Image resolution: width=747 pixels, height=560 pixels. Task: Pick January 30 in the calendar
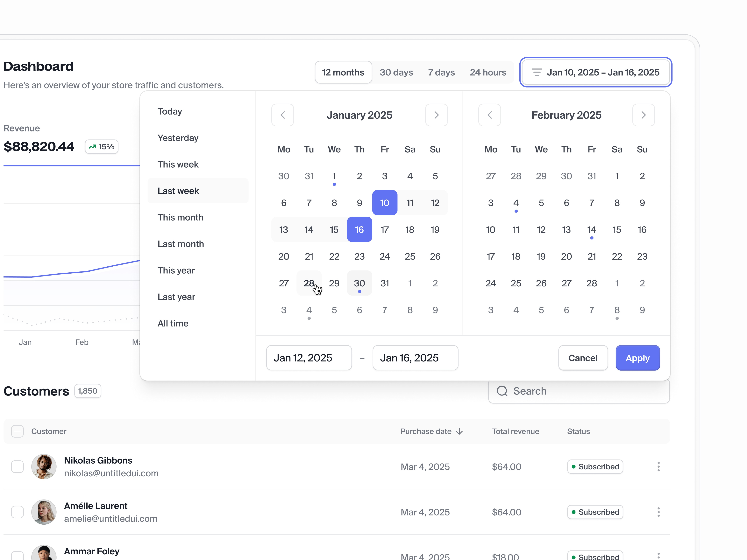point(359,283)
